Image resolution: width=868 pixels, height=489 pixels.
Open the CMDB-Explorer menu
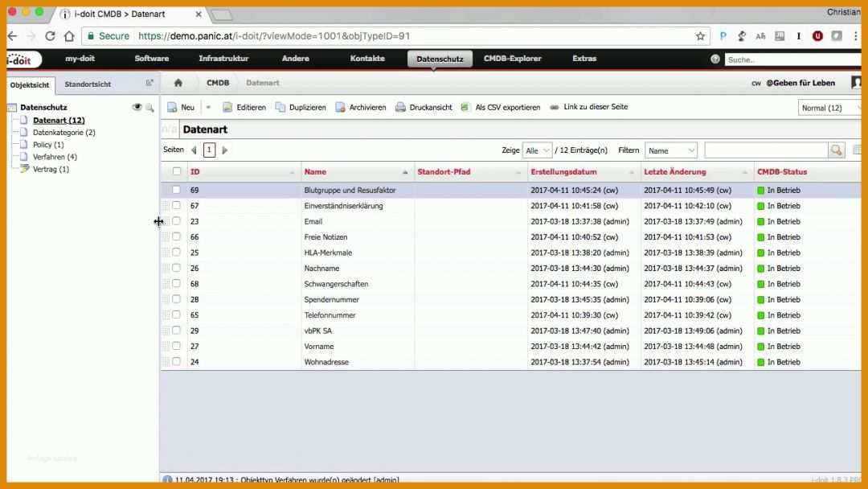point(513,59)
